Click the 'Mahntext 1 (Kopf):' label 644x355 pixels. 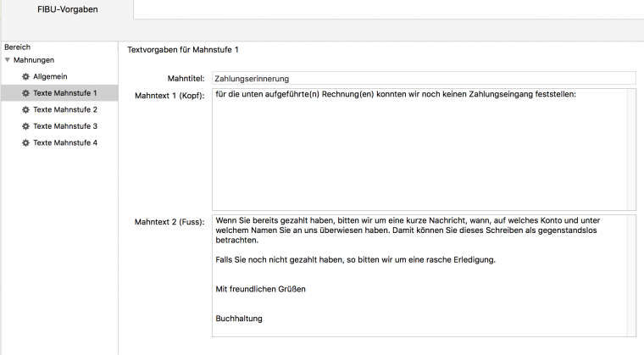[x=169, y=96]
